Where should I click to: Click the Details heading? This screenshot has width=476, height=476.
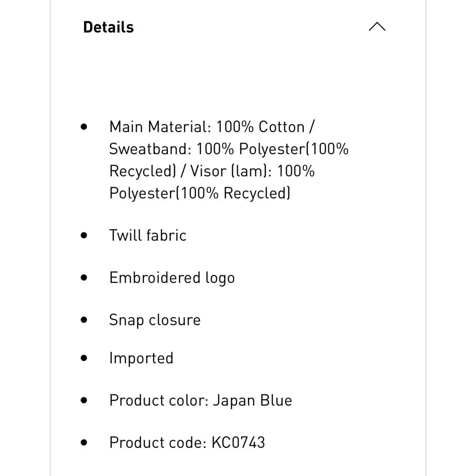108,27
